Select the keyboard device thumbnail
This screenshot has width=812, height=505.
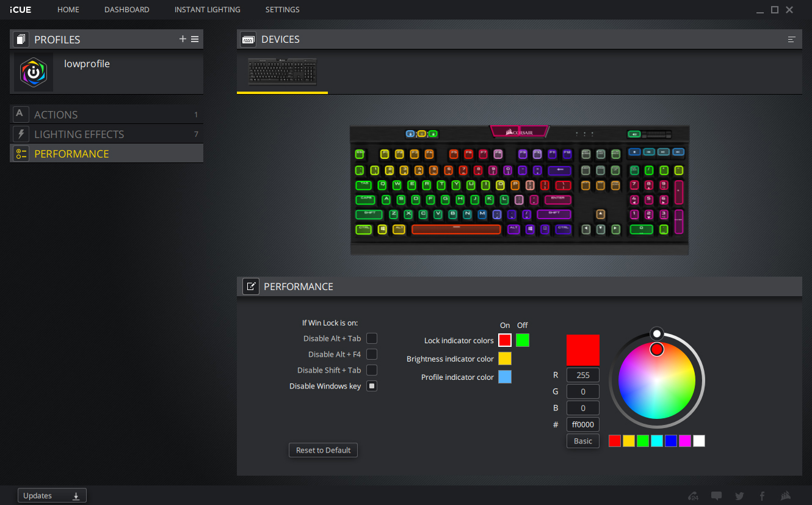283,71
